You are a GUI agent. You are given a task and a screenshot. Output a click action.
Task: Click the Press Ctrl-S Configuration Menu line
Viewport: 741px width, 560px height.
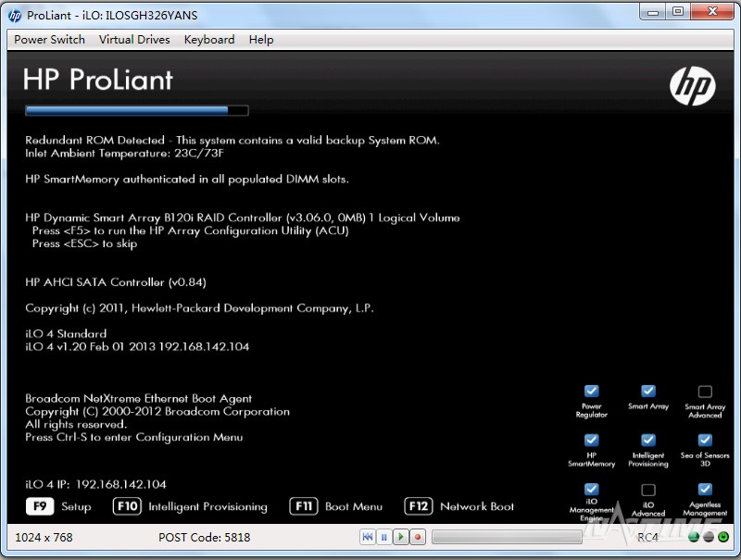click(x=134, y=437)
